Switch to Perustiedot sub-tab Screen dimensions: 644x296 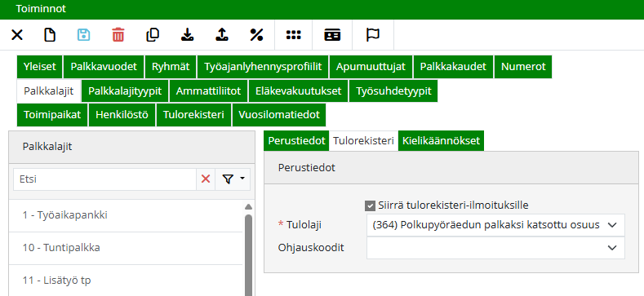296,141
